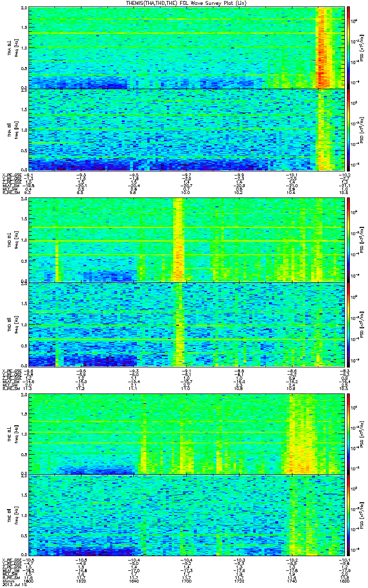Click the X_RE_GSE row label under the THE panels
This screenshot has height=588, width=368.
pos(11,560)
